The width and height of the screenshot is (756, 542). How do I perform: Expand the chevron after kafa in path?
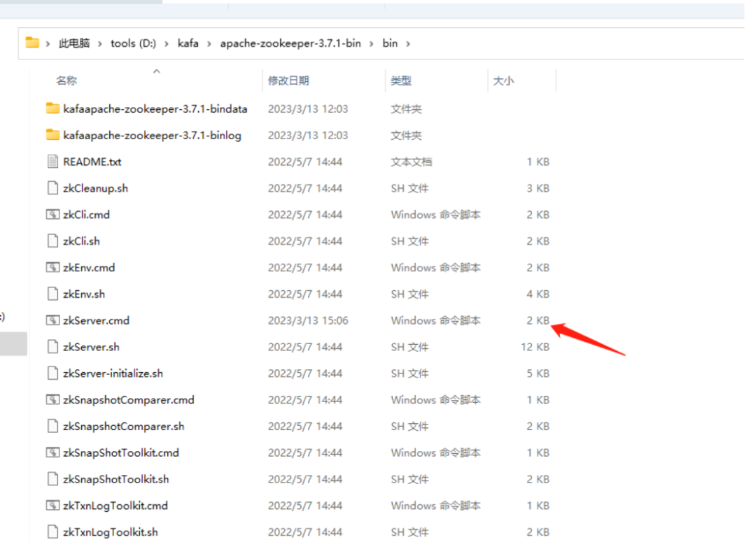(209, 44)
